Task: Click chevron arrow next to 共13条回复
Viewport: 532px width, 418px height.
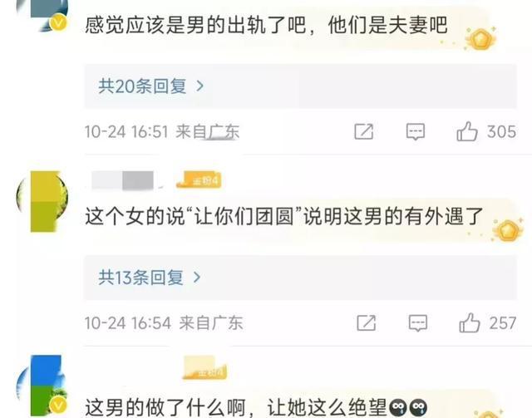Action: (x=197, y=278)
